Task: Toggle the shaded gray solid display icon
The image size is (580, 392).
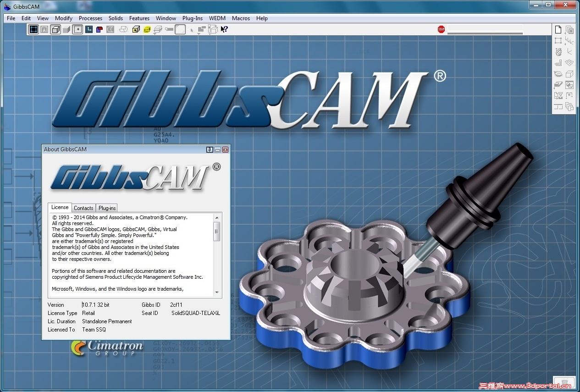Action: coord(66,29)
